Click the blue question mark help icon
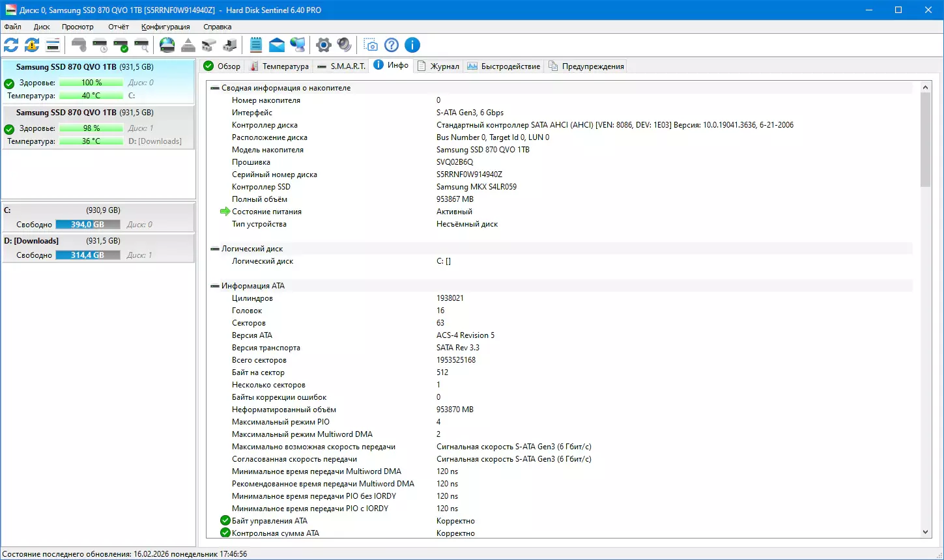944x560 pixels. point(392,45)
